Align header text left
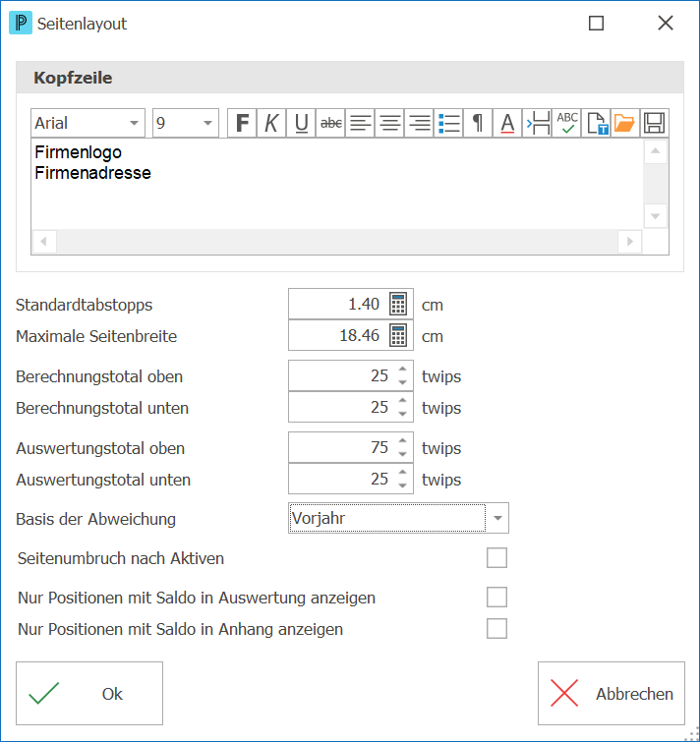 pos(360,123)
